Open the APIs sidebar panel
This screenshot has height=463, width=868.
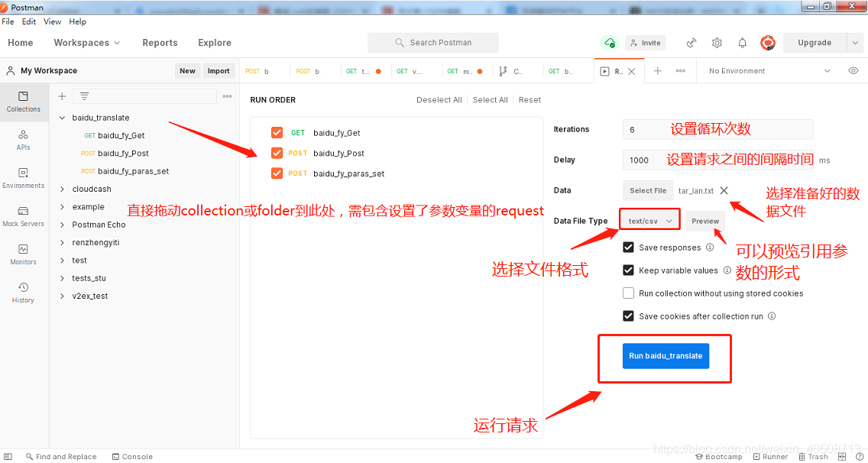(23, 140)
